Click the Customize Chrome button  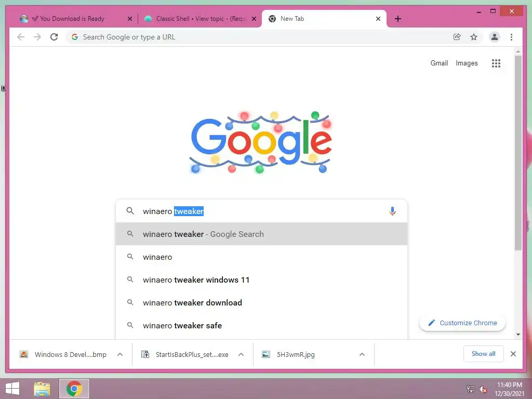pyautogui.click(x=462, y=323)
